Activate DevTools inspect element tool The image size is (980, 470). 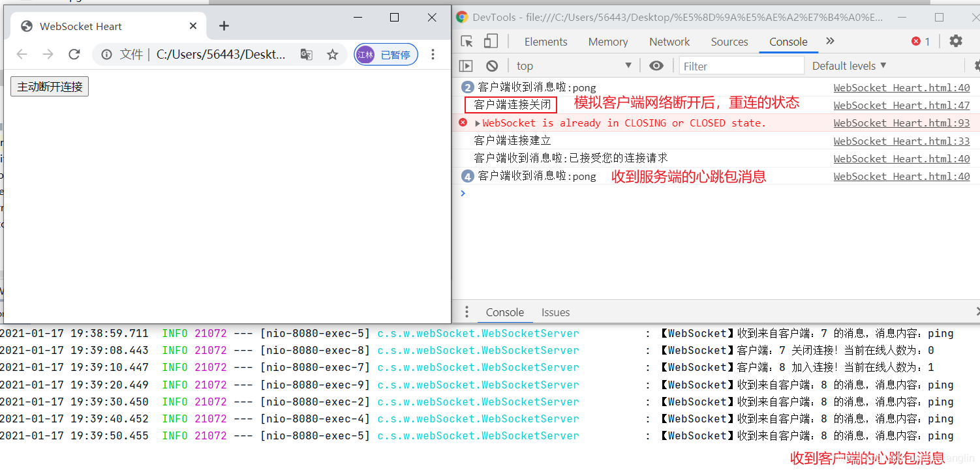[467, 42]
